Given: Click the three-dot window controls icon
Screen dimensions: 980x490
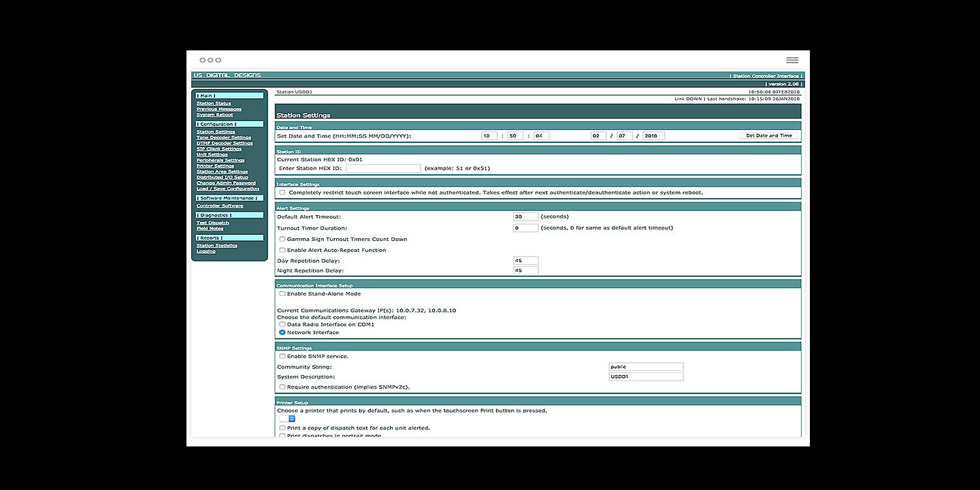Looking at the screenshot, I should pyautogui.click(x=210, y=60).
